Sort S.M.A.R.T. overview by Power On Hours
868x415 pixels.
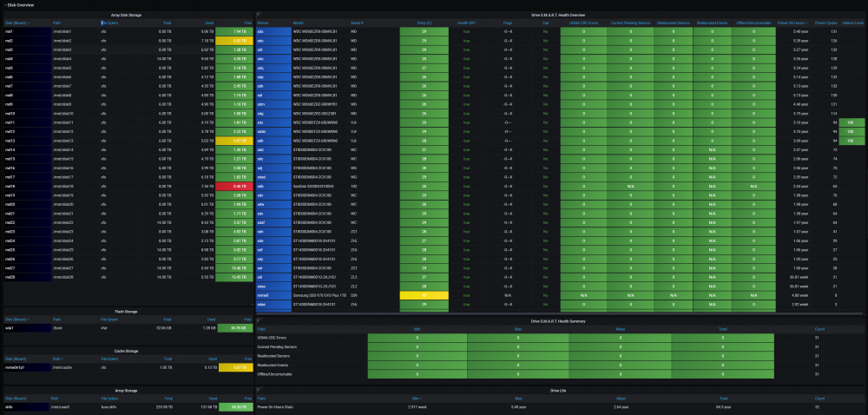[792, 23]
